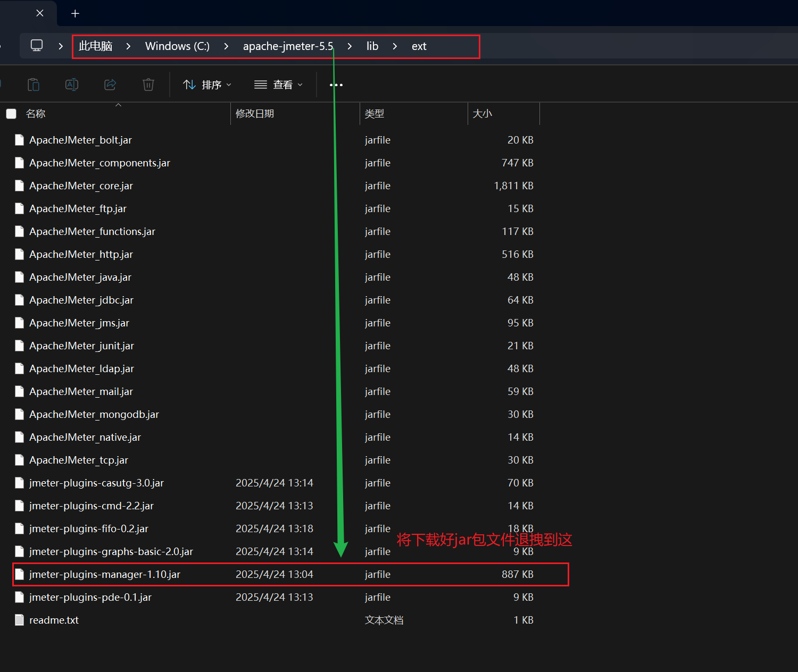
Task: Click 117 KB size value
Action: point(517,231)
